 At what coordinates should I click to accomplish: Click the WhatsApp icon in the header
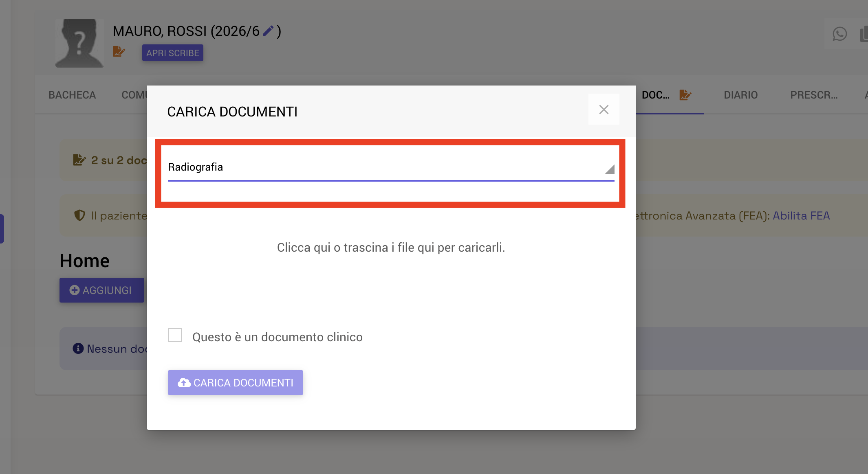(x=839, y=34)
